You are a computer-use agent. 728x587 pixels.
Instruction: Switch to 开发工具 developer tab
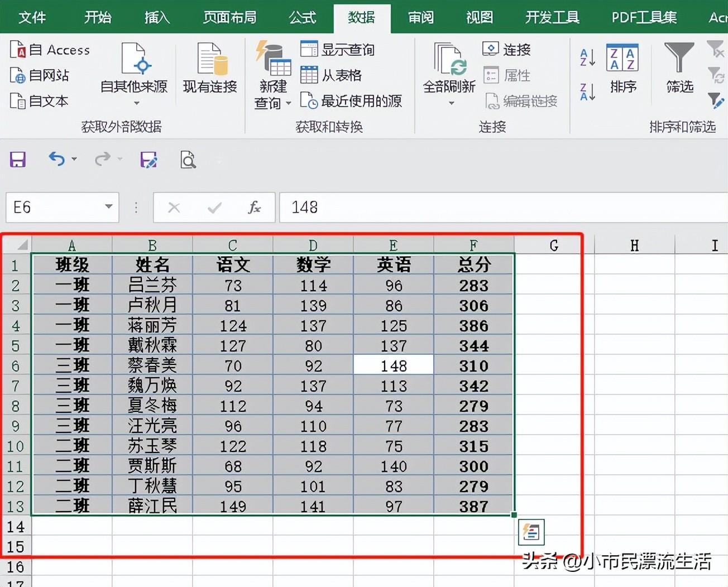[x=552, y=17]
